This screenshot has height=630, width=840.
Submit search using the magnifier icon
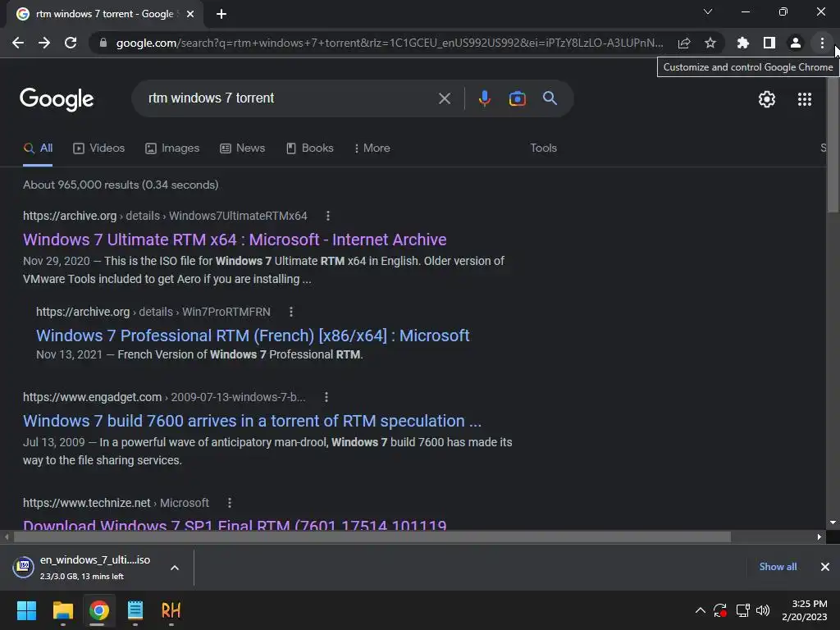coord(550,98)
